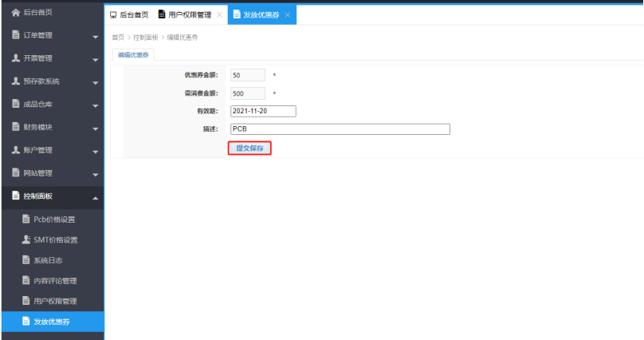The height and width of the screenshot is (340, 644).
Task: Collapse the 控制面板 menu arrow
Action: 95,197
